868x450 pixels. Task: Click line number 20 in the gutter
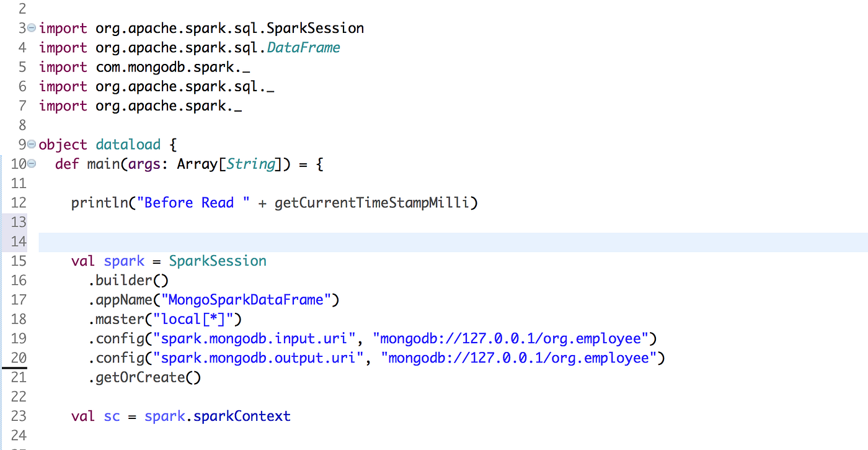[19, 358]
